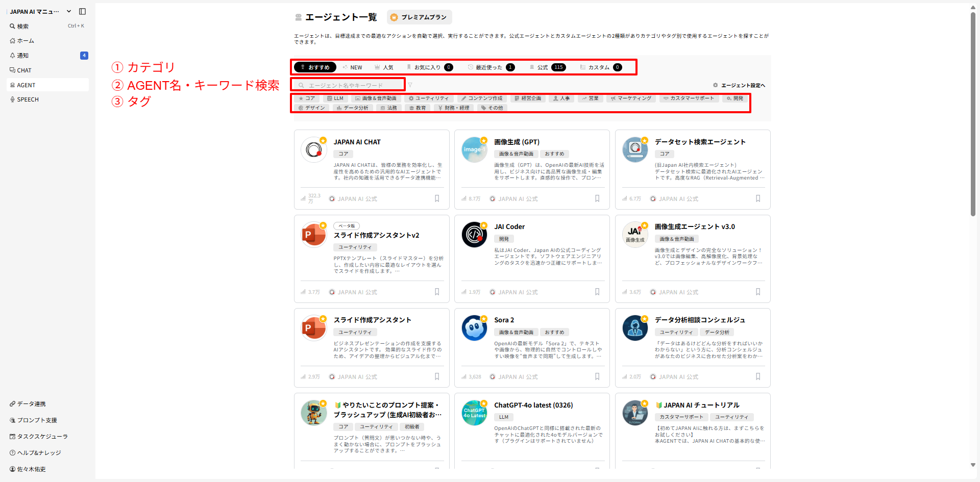Open the workspace switcher dropdown
Screen dimensions: 980x482
point(68,11)
